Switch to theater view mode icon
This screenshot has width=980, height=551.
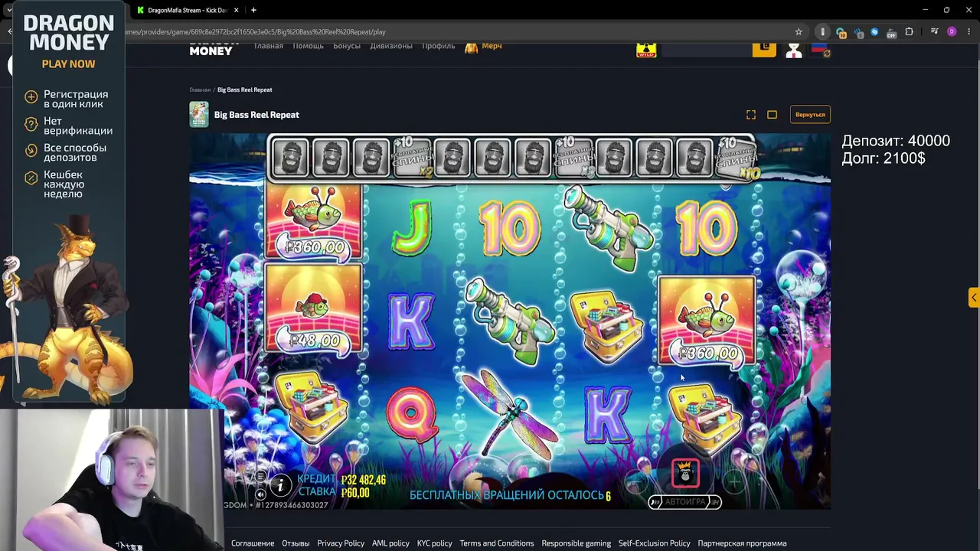tap(772, 115)
